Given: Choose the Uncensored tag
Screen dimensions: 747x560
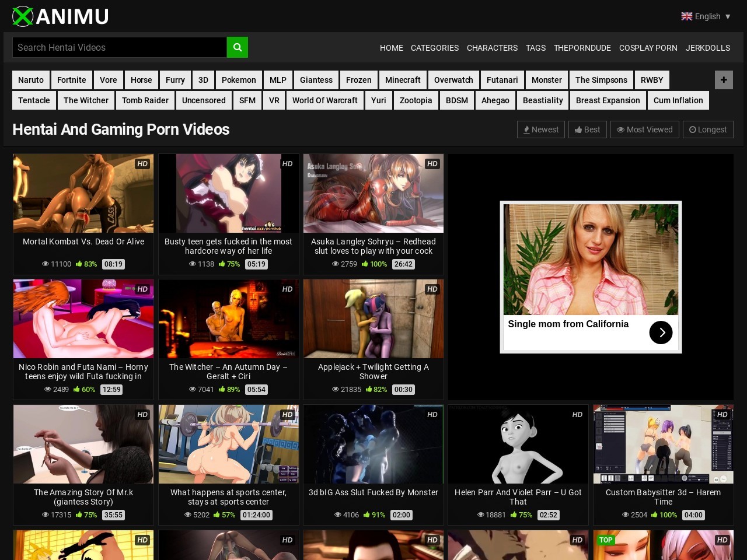Looking at the screenshot, I should click(204, 100).
